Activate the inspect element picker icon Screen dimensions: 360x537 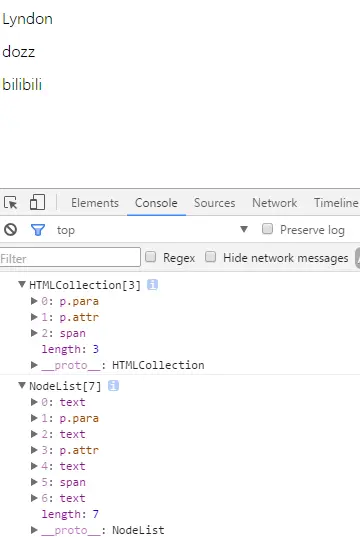tap(11, 202)
